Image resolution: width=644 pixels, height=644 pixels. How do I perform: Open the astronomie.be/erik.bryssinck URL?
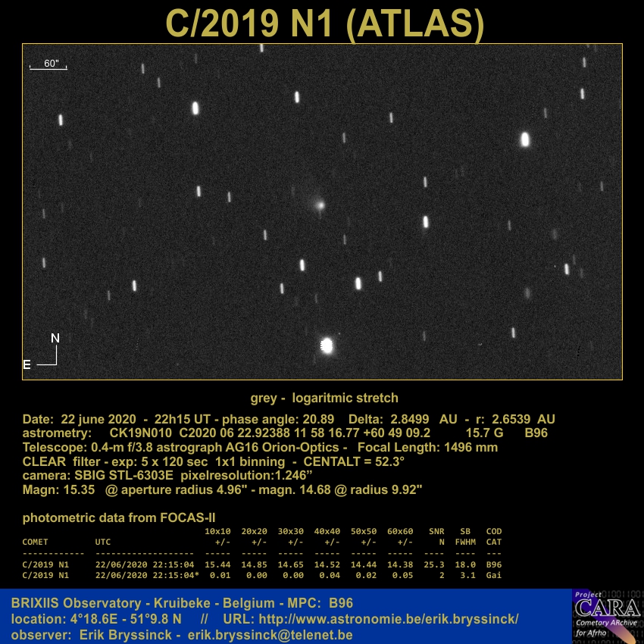pos(389,619)
